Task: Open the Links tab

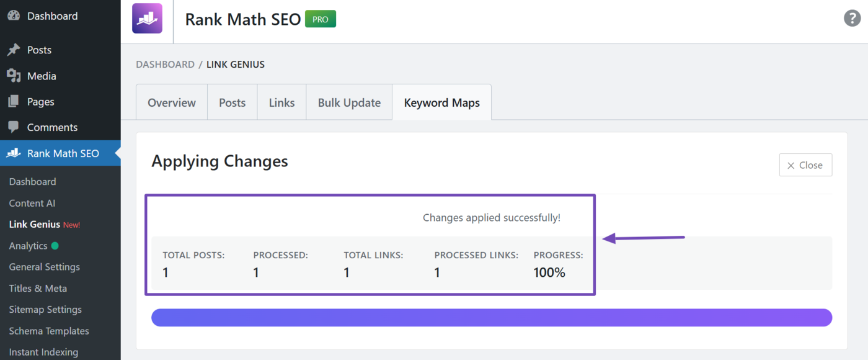Action: coord(281,102)
